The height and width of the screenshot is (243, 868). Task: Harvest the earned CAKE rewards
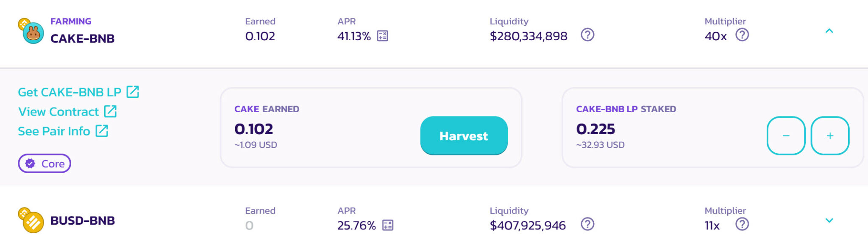464,136
